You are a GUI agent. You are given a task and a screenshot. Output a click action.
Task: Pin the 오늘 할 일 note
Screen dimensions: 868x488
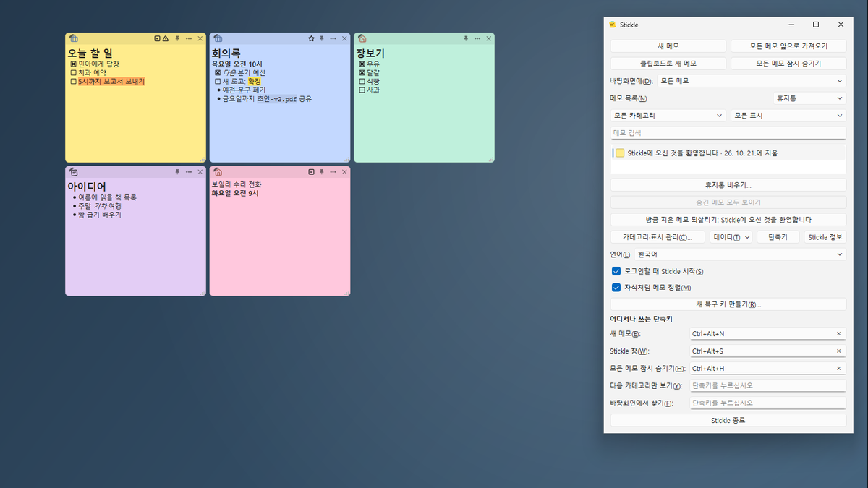pyautogui.click(x=177, y=38)
